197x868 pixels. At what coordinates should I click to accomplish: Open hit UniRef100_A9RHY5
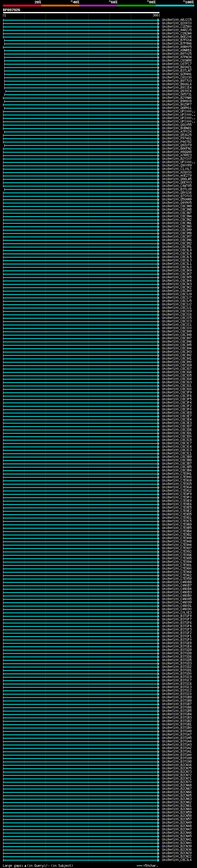177,47
